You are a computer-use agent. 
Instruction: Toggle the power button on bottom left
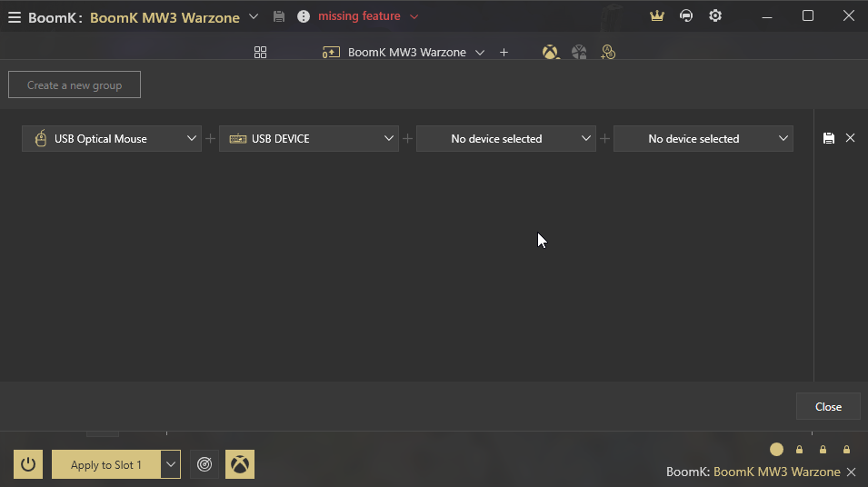(x=28, y=464)
